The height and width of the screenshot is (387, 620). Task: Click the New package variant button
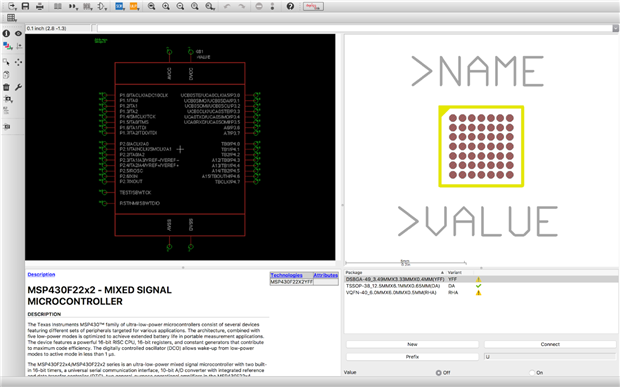[x=412, y=344]
